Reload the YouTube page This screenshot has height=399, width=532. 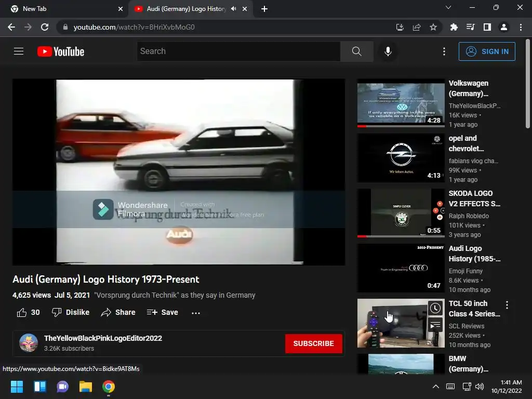click(45, 27)
